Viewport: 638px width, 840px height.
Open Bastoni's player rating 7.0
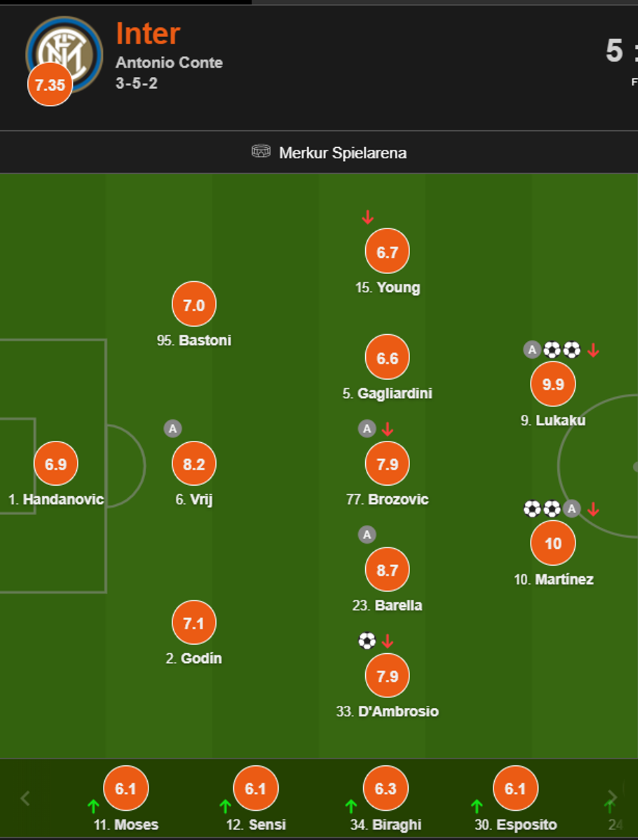click(194, 305)
